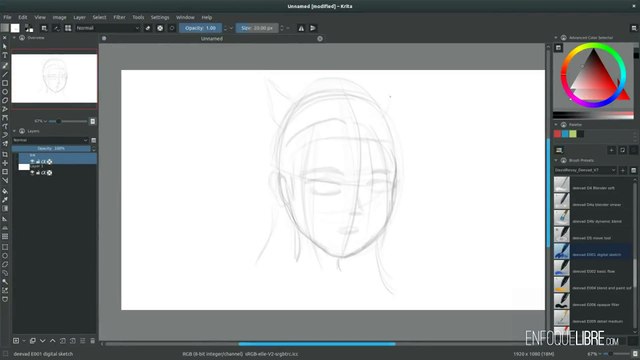Select denvad D4 Blender soft brush preset

point(593,185)
